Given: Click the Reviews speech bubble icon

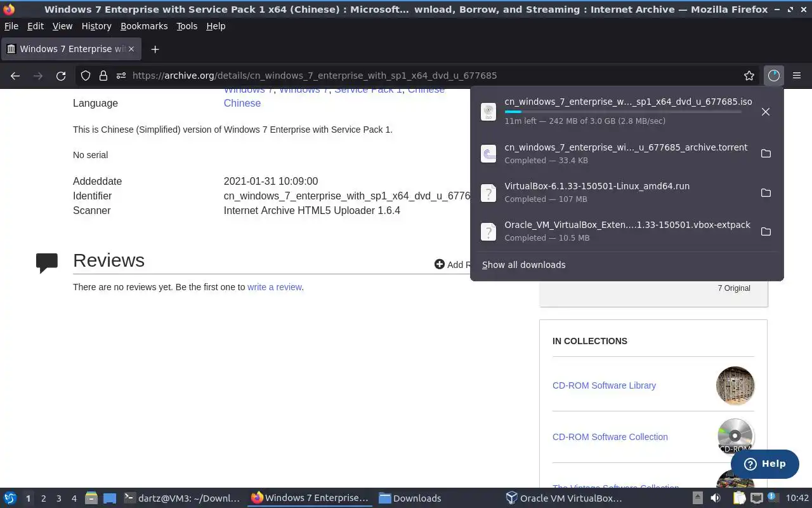Looking at the screenshot, I should point(47,262).
